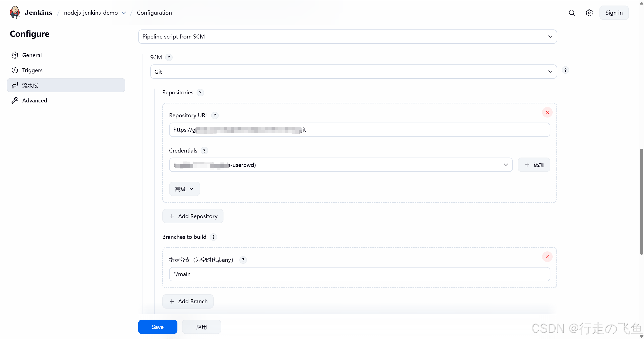Image resolution: width=644 pixels, height=339 pixels.
Task: Click the Jenkins logo icon
Action: pyautogui.click(x=15, y=13)
